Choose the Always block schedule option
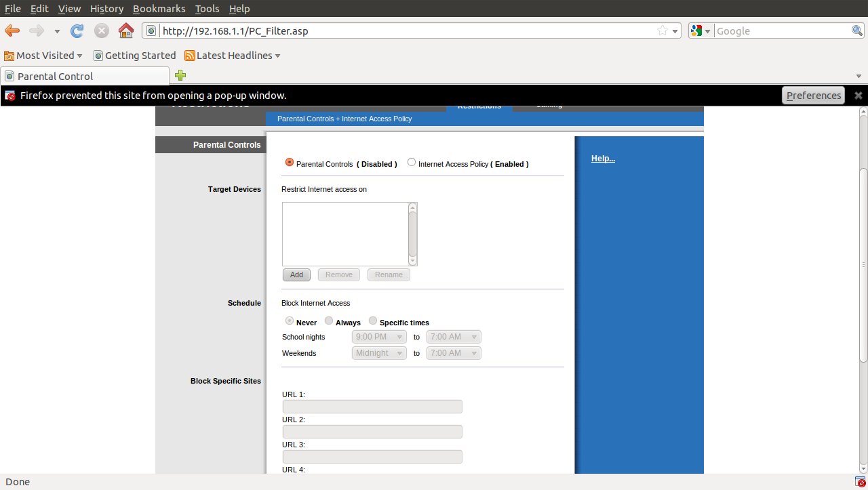This screenshot has height=490, width=868. [329, 321]
